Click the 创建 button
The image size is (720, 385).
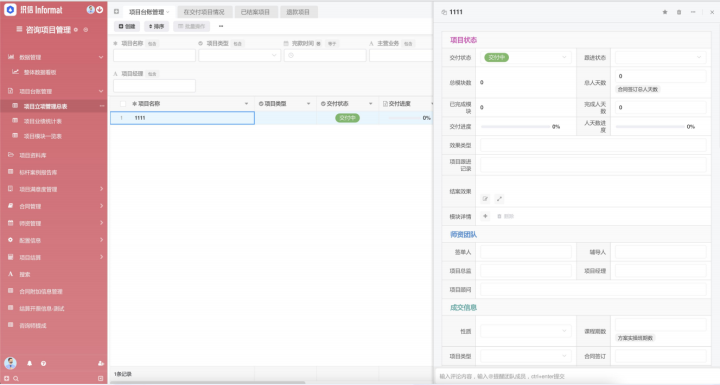127,26
